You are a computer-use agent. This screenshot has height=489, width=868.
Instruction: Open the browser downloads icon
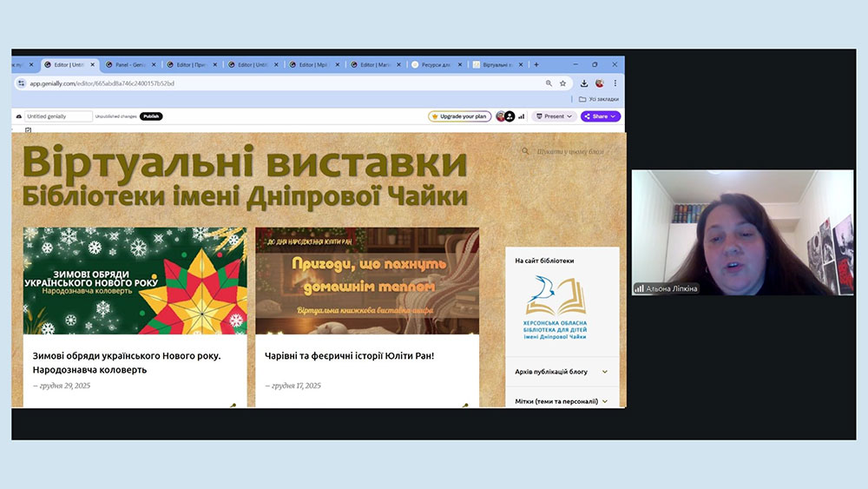pos(584,83)
